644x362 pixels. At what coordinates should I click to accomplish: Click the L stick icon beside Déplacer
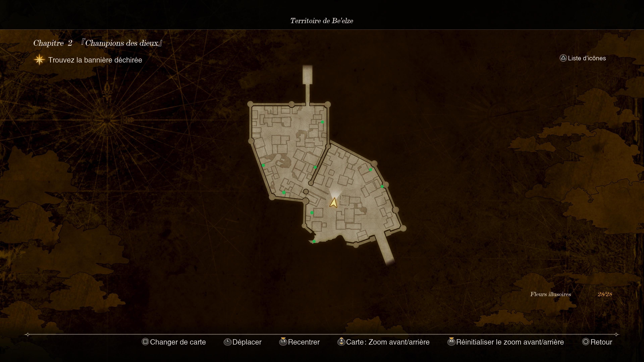pyautogui.click(x=228, y=342)
